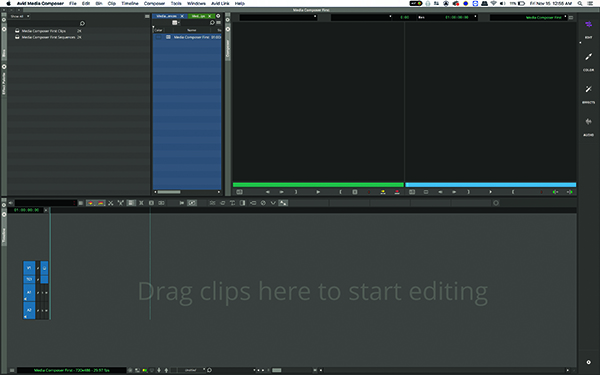Open the Timeline menu
Viewport: 600px width, 375px height.
[x=130, y=3]
